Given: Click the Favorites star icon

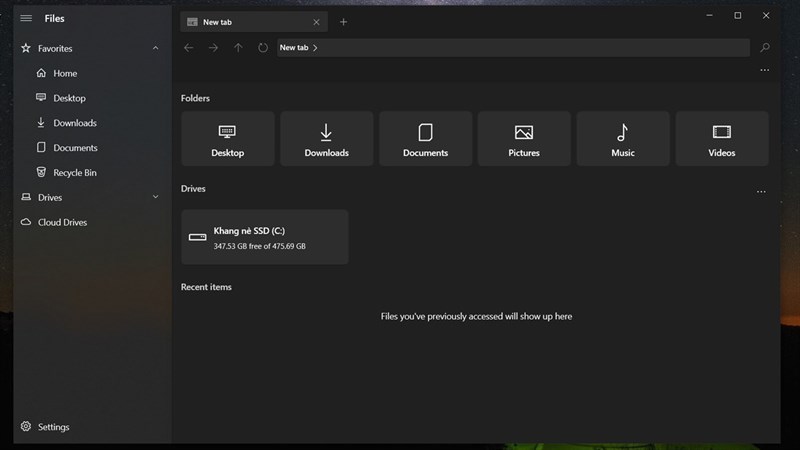Looking at the screenshot, I should 26,48.
